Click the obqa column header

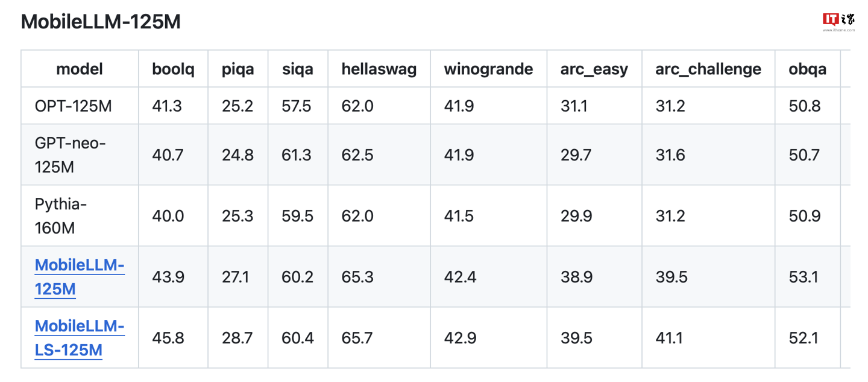(807, 69)
